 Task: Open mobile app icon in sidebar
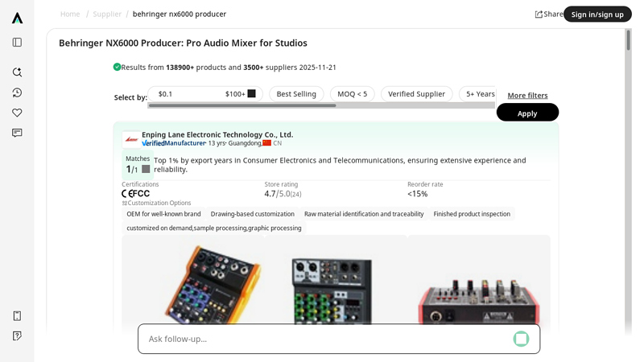click(17, 315)
